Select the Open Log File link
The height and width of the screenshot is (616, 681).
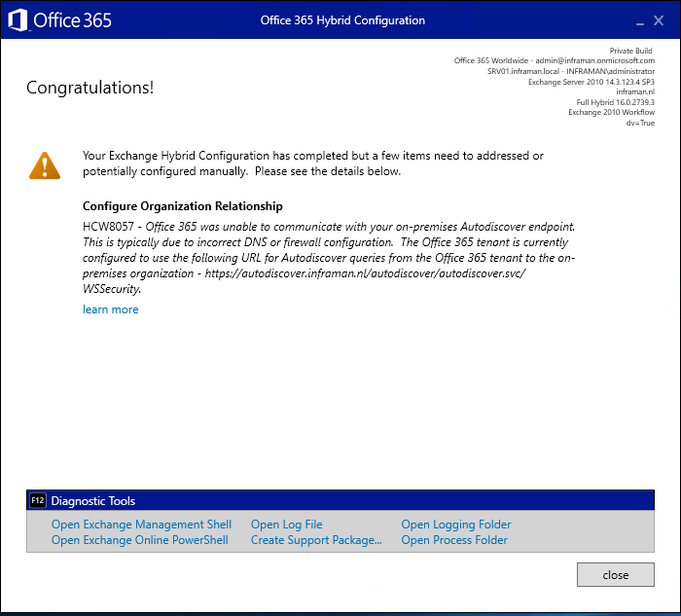(286, 525)
